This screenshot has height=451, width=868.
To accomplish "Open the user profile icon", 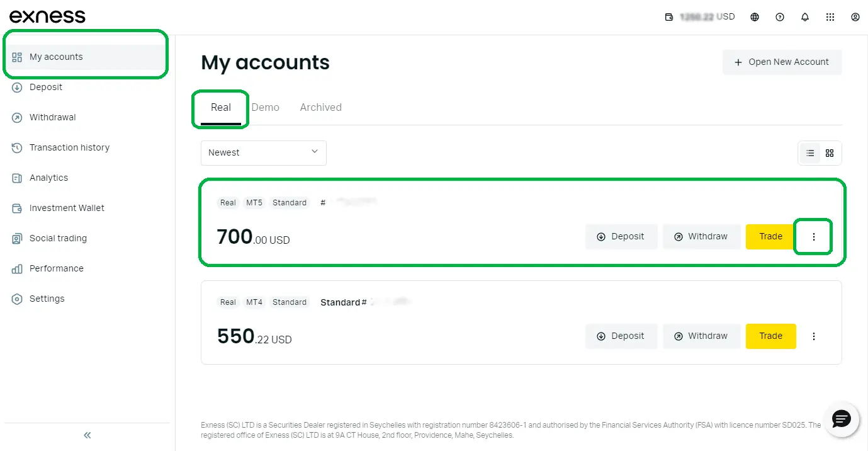I will pos(855,17).
